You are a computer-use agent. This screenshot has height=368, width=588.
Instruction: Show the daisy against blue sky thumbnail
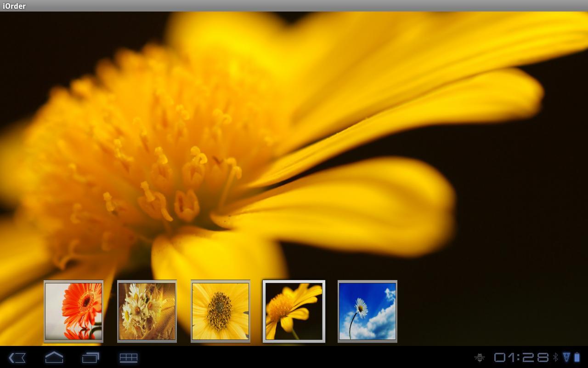point(367,311)
